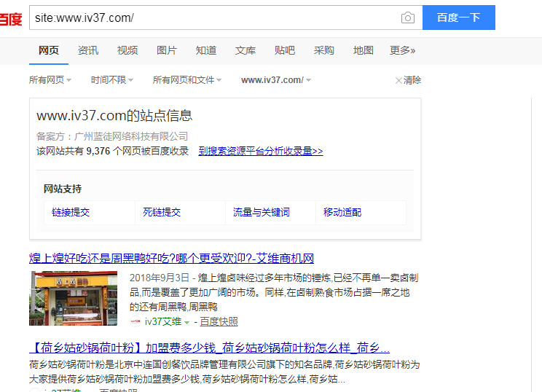Image resolution: width=542 pixels, height=392 pixels.
Task: Click the green arrow beside iv37艾维
Action: coord(187,323)
